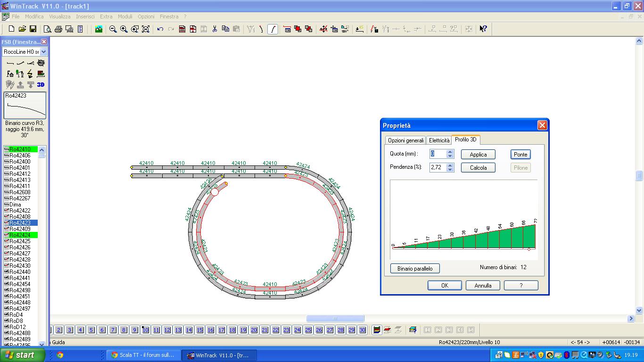This screenshot has width=644, height=362.
Task: Open the RocoLine H0 library dropdown
Action: click(44, 52)
